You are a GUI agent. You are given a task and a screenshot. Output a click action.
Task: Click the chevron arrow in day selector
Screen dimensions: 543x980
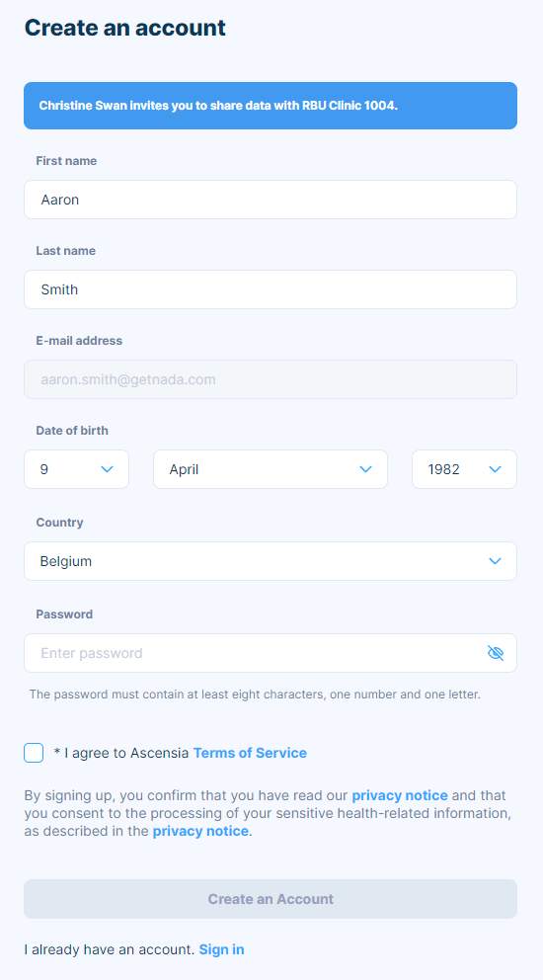coord(108,469)
